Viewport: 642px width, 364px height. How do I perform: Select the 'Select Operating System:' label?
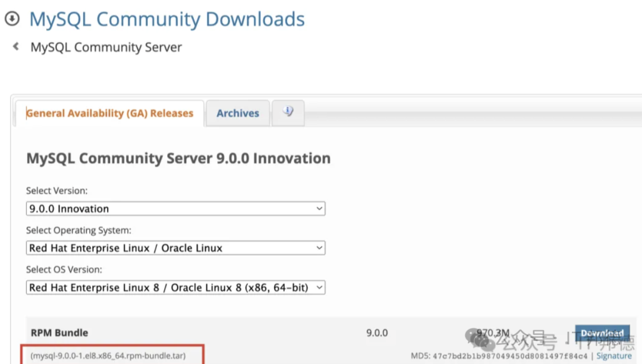coord(78,230)
